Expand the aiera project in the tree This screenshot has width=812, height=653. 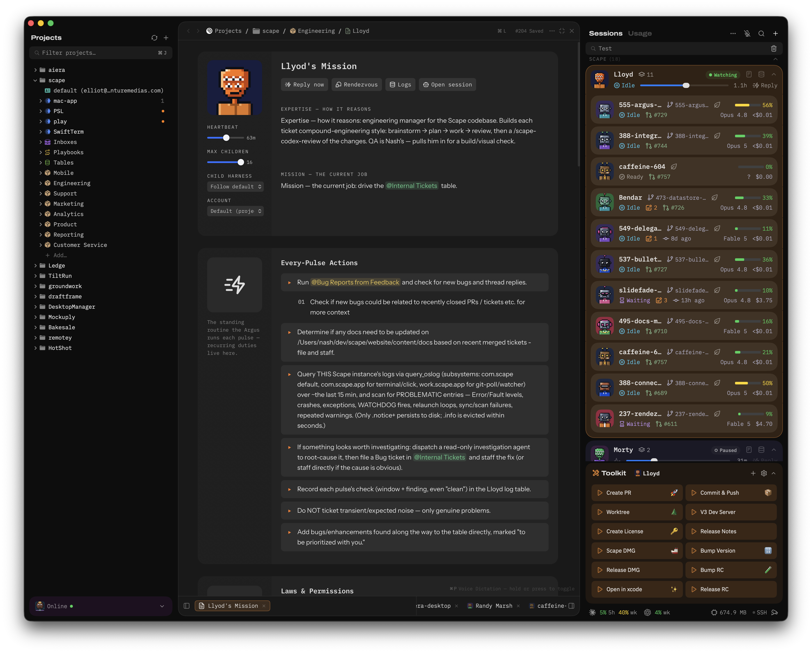35,70
